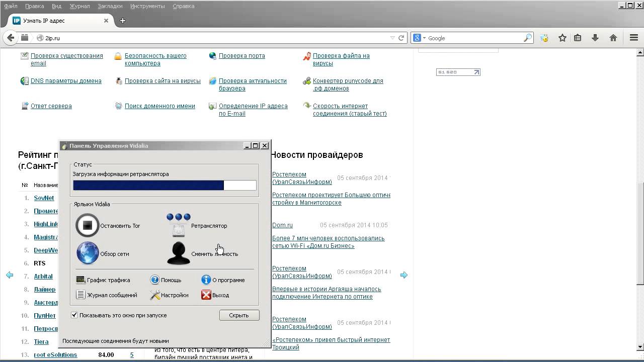Open Поиск доменного имени link

160,106
